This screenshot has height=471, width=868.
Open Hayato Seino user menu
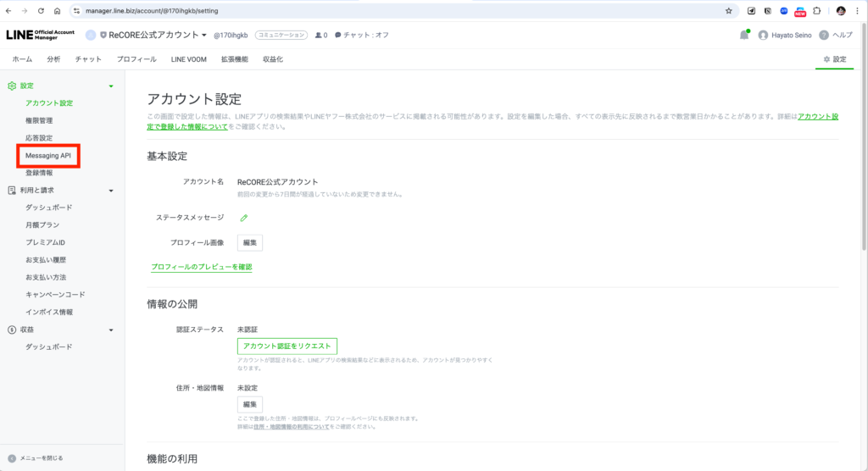point(785,35)
